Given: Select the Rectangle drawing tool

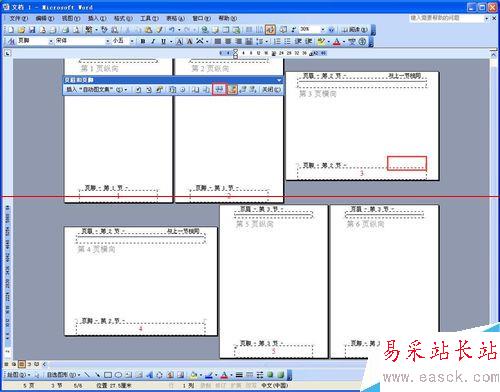Looking at the screenshot, I should 108,375.
